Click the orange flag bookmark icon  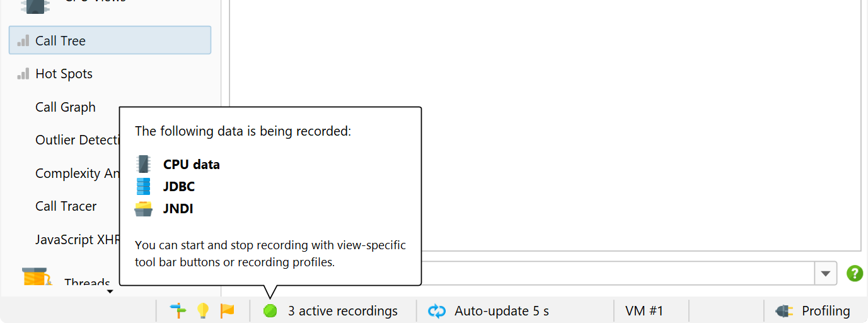[227, 310]
